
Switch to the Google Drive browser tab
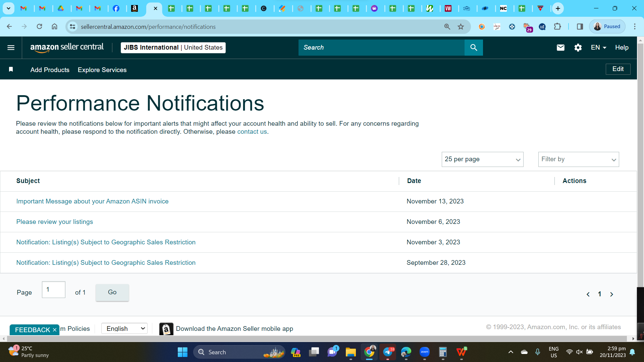click(61, 8)
